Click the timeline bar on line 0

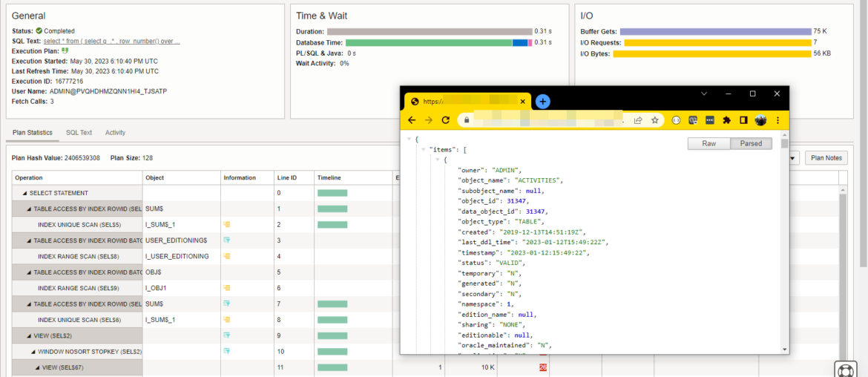(x=332, y=193)
